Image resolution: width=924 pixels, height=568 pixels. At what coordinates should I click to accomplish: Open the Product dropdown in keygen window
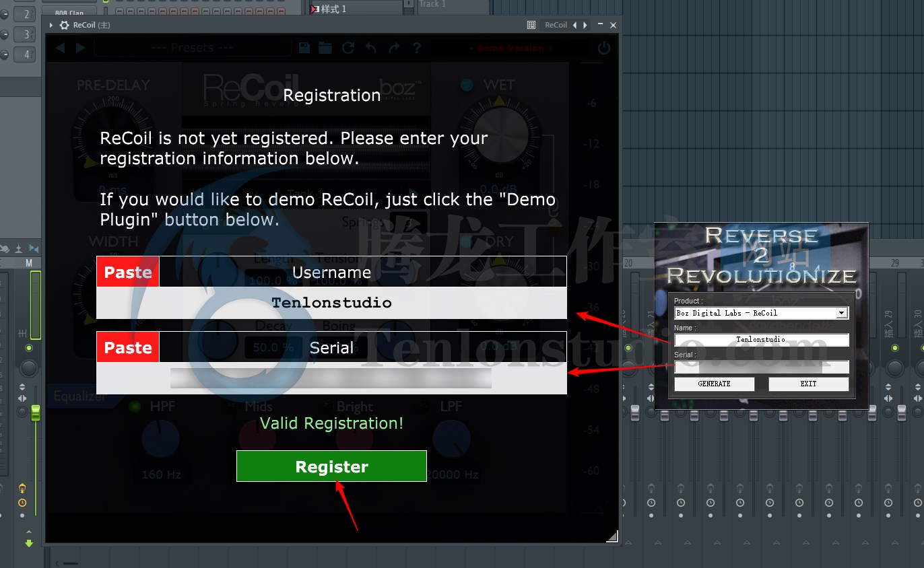[x=841, y=313]
